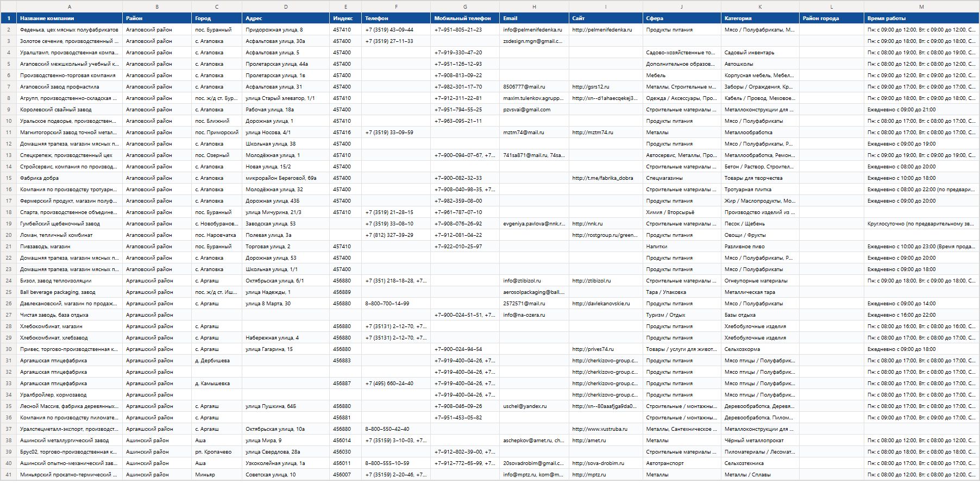Click the phone cell '+7 (812) 327-39-29'
The image size is (980, 490).
pos(396,235)
